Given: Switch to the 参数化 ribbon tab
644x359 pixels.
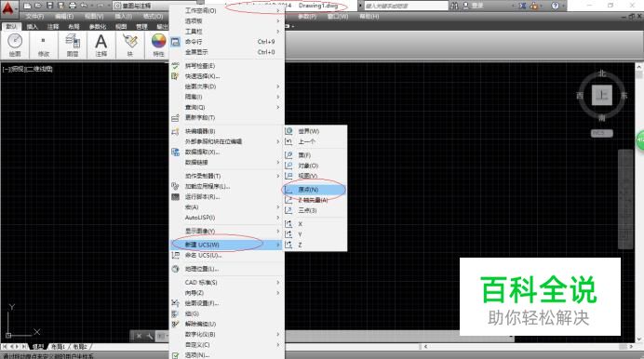Looking at the screenshot, I should coord(98,27).
